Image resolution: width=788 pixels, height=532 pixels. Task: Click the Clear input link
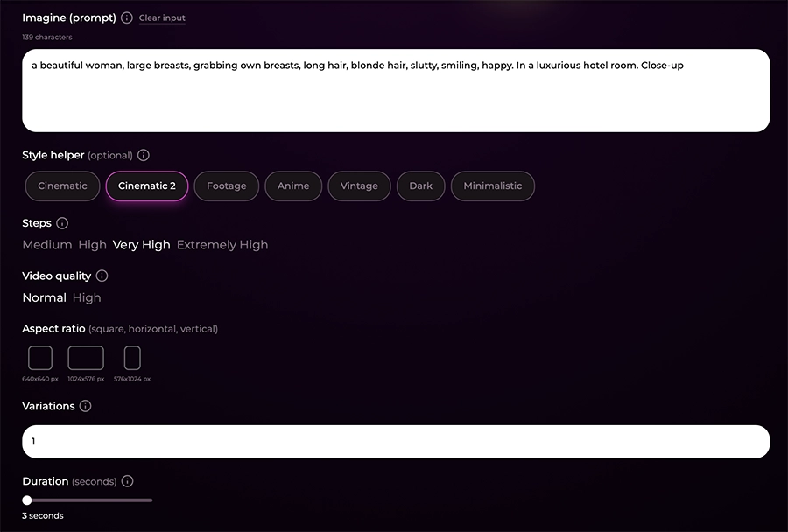[x=162, y=17]
